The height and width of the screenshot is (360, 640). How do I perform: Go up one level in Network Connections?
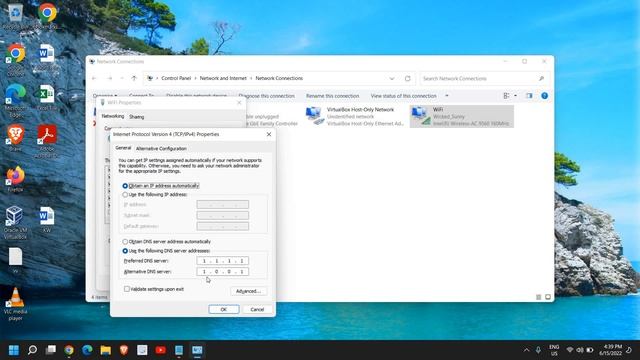click(x=134, y=78)
